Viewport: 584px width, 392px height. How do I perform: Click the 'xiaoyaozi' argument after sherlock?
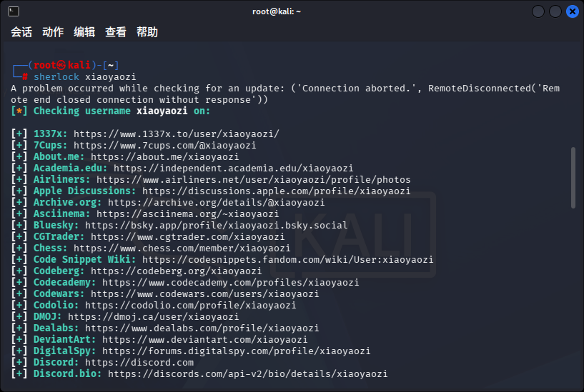(111, 77)
